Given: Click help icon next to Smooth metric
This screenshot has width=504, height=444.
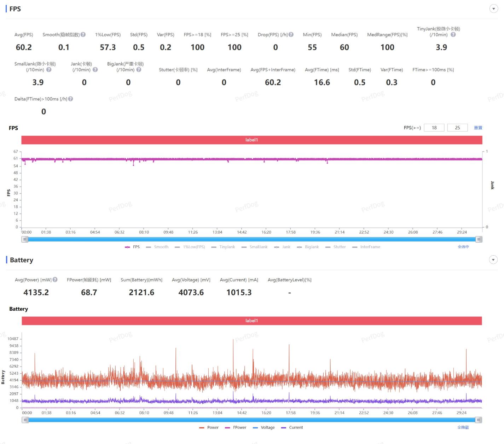Looking at the screenshot, I should [x=83, y=35].
